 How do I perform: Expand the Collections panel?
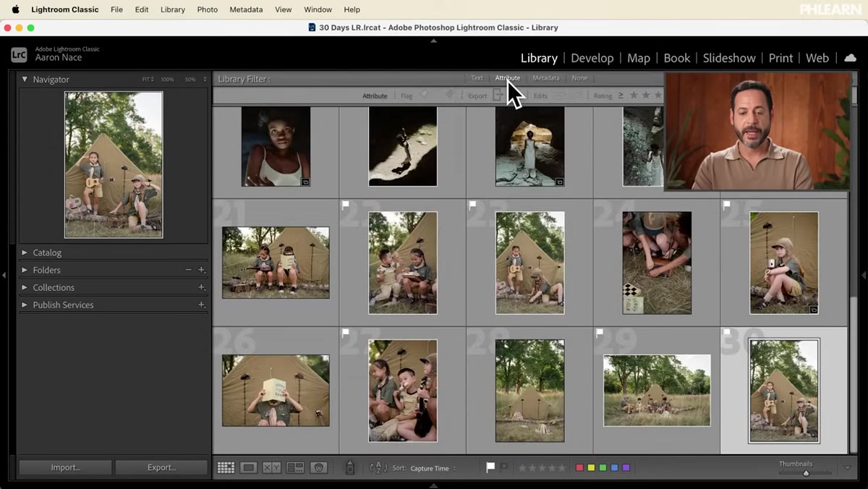25,287
